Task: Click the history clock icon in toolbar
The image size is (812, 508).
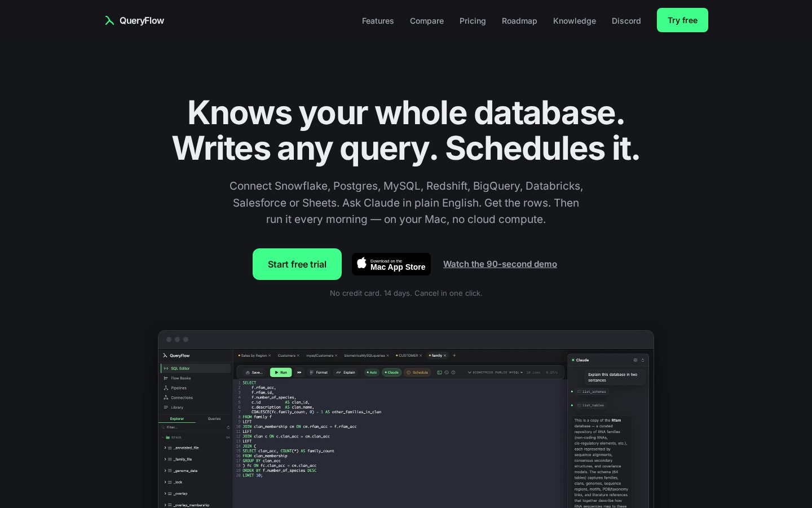Action: 447,373
